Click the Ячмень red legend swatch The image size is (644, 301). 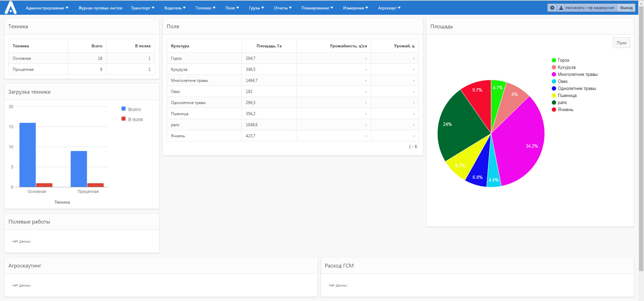(x=554, y=110)
